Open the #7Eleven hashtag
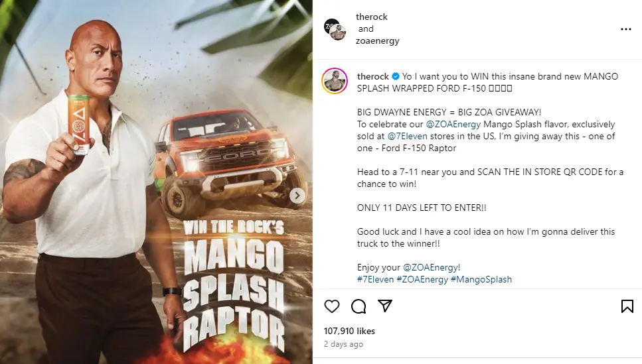The image size is (642, 364). [x=375, y=280]
